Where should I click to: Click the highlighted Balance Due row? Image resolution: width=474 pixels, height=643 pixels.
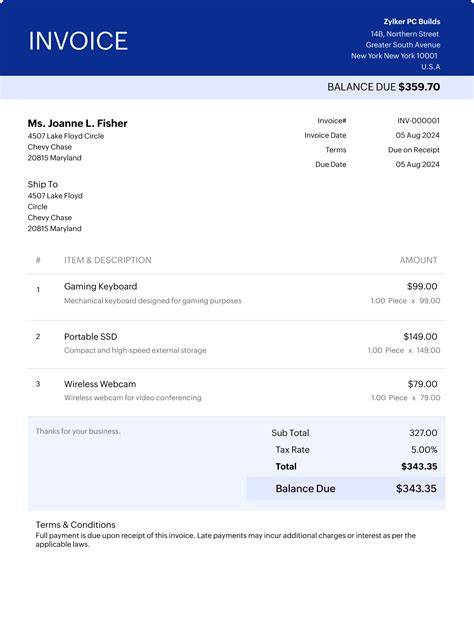click(x=346, y=489)
